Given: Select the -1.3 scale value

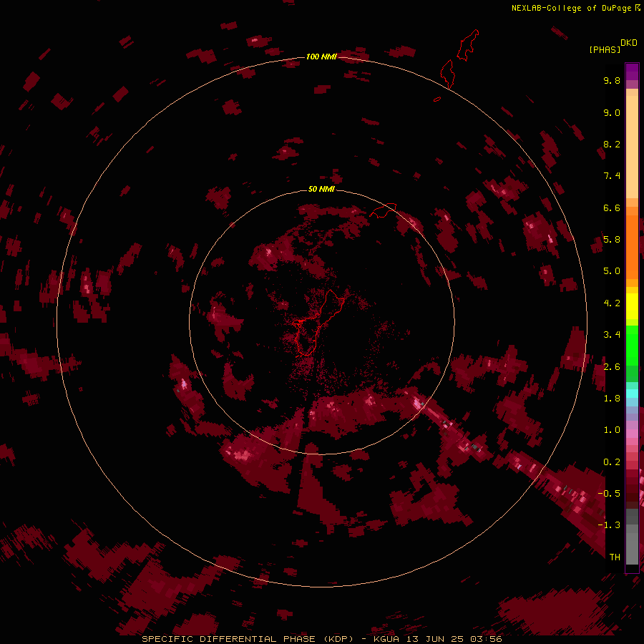Looking at the screenshot, I should tap(609, 525).
